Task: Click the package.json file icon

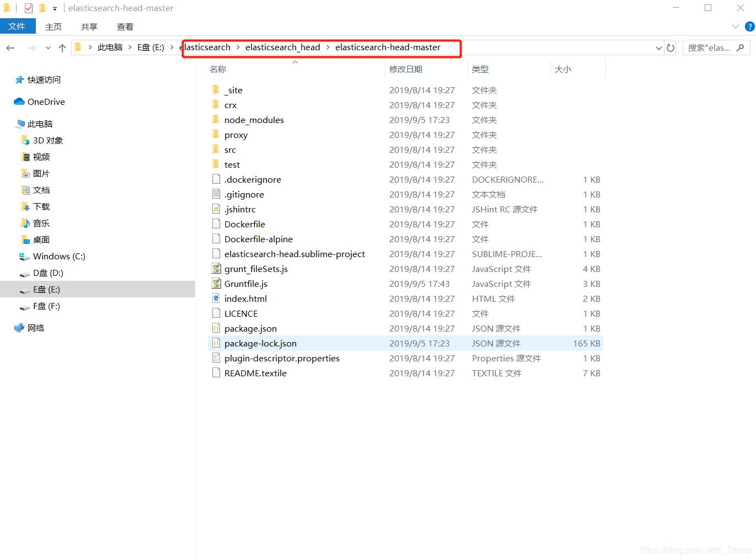Action: coord(216,328)
